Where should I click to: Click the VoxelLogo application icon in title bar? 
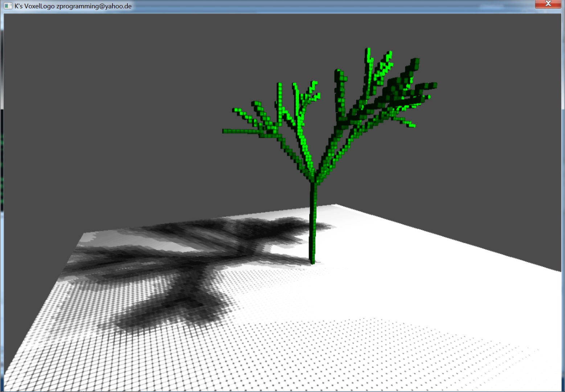click(x=8, y=5)
